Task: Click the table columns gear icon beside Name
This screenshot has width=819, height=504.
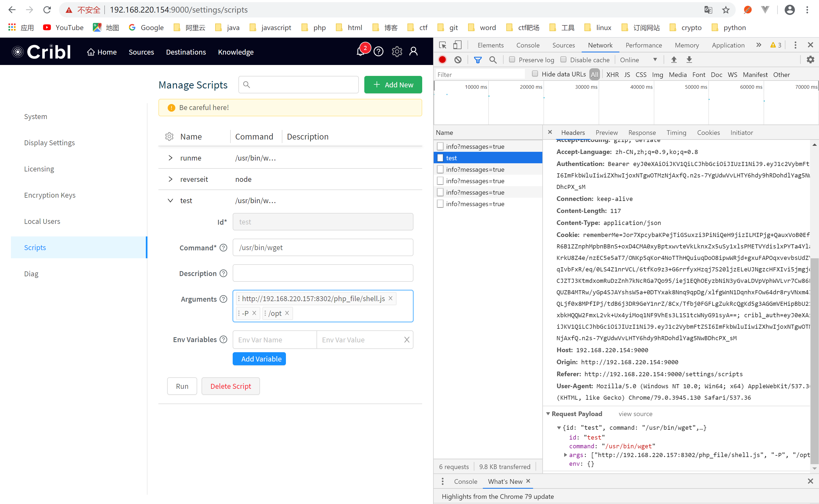Action: click(x=169, y=137)
